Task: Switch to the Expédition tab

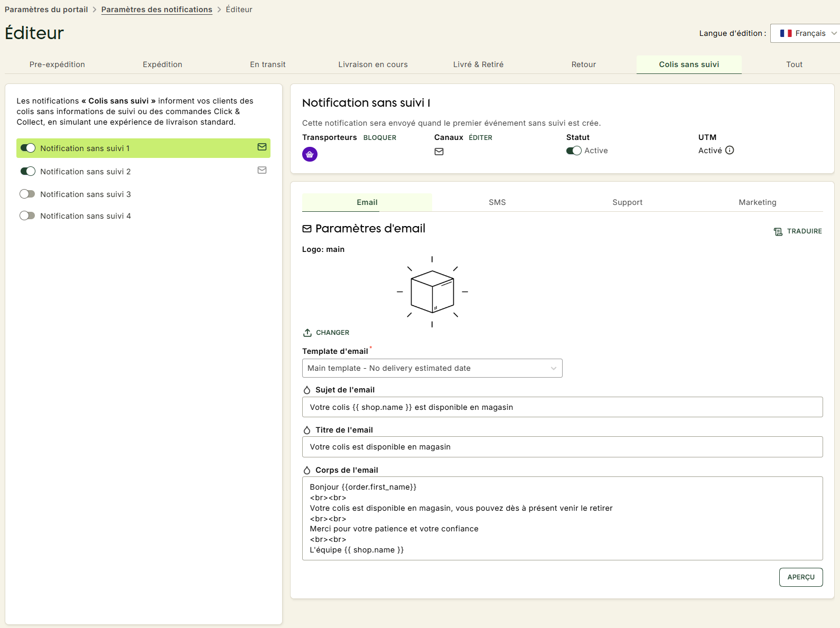Action: pyautogui.click(x=162, y=64)
